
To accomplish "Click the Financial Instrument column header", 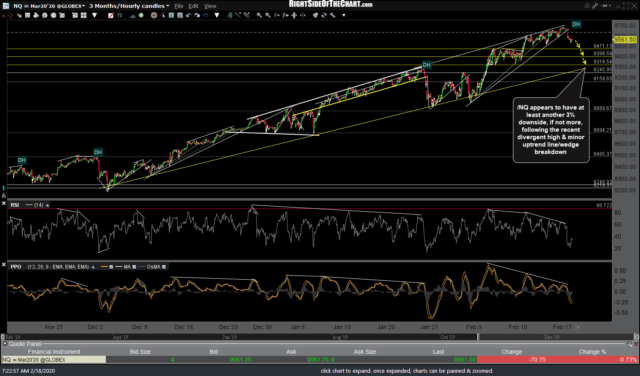I will click(54, 352).
